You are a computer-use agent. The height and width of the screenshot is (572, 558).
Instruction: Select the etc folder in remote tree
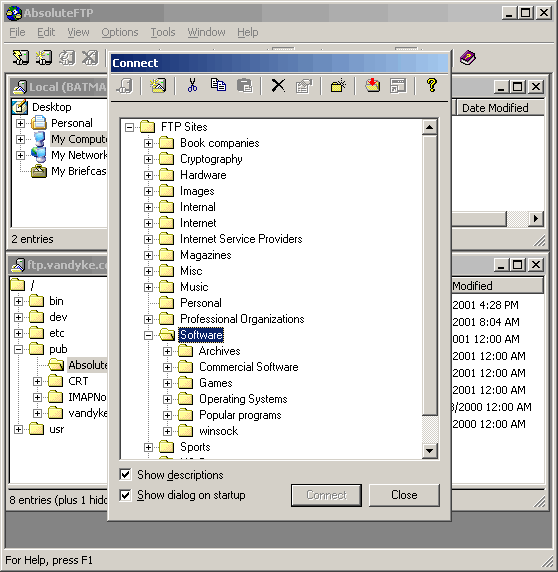[57, 333]
